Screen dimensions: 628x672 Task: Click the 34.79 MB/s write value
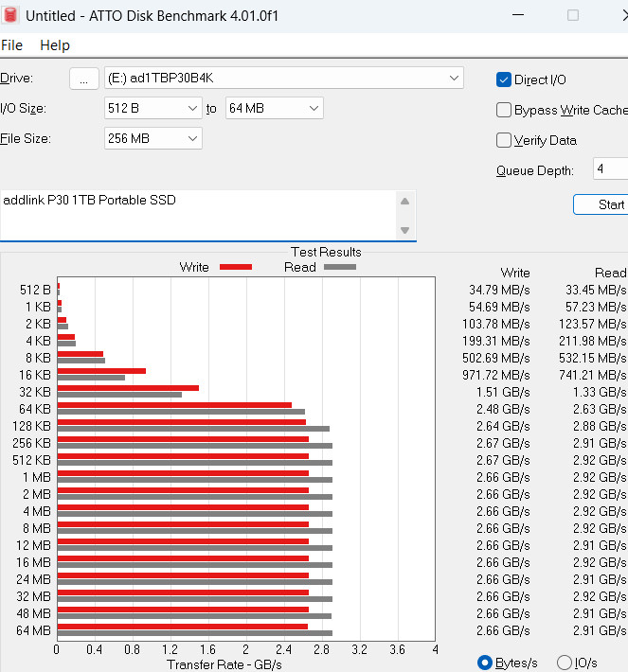pos(499,291)
